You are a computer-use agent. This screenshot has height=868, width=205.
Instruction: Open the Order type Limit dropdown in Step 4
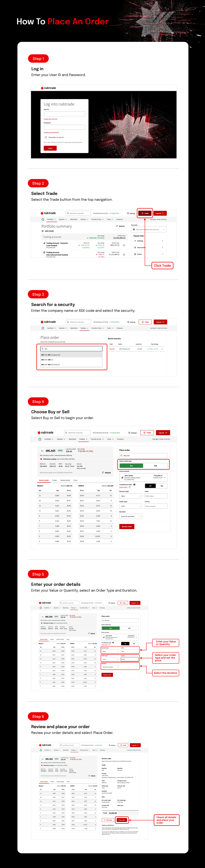click(131, 506)
